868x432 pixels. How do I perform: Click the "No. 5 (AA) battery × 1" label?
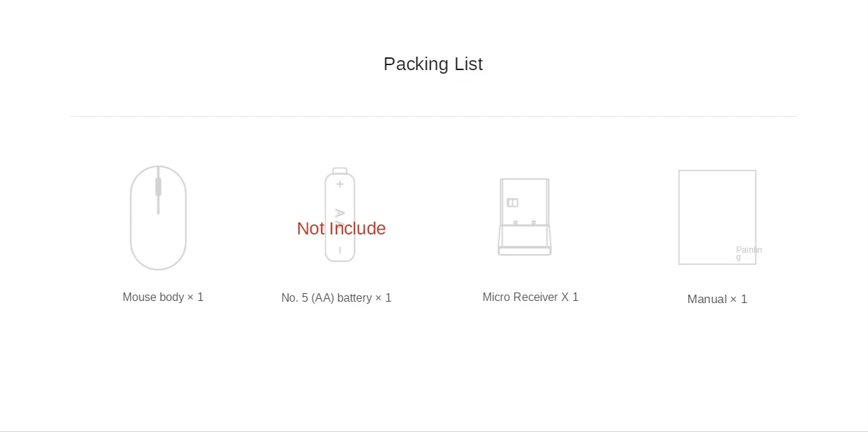pos(337,298)
